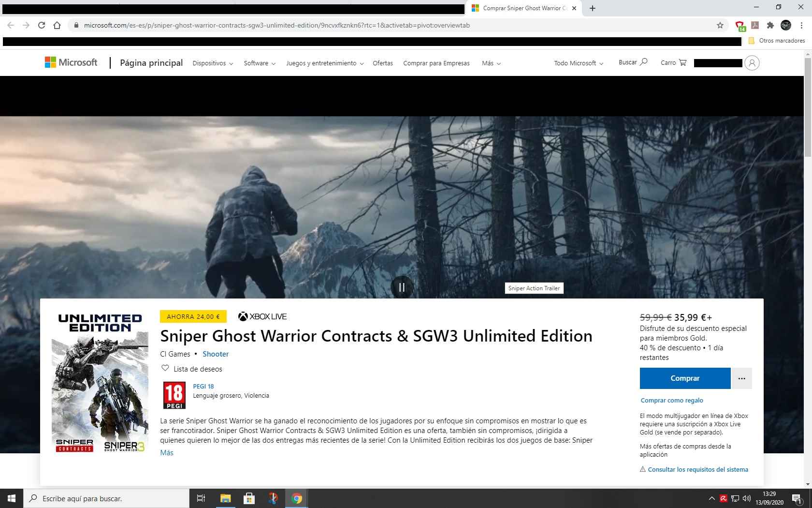Open the Ofertas menu item
Image resolution: width=812 pixels, height=508 pixels.
pos(383,63)
